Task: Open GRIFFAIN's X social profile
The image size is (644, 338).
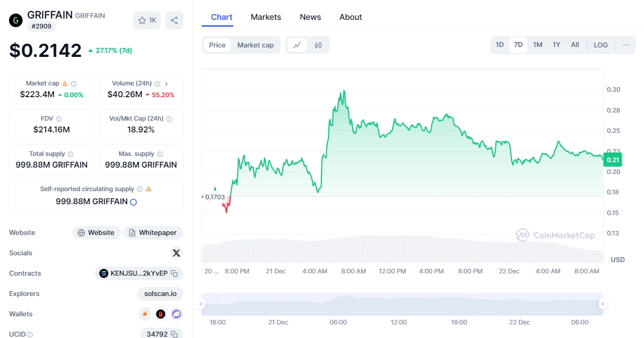Action: (176, 253)
